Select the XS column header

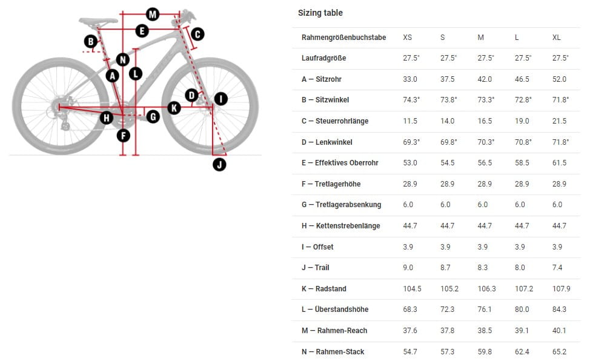point(408,38)
